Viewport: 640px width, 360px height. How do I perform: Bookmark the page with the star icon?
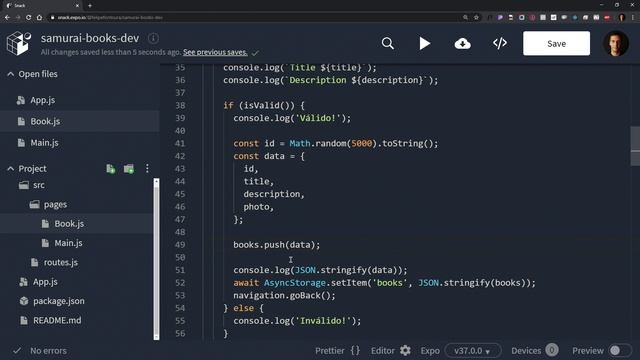(476, 18)
